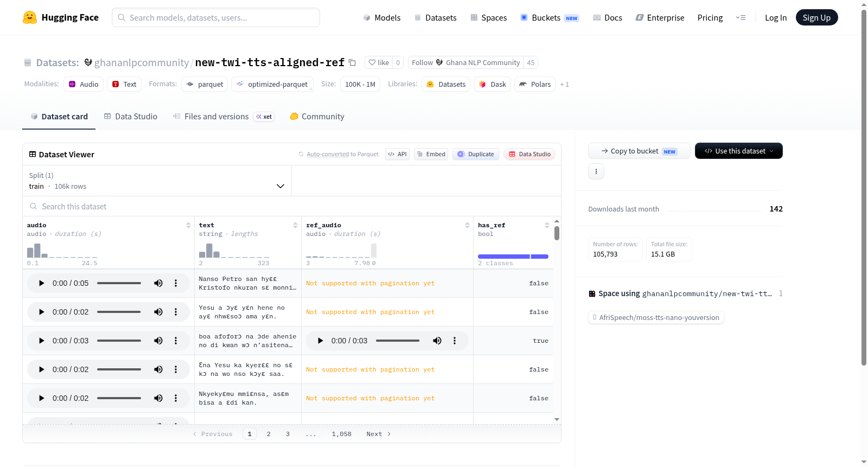Sort by the has_ref column
This screenshot has height=467, width=868.
(x=547, y=225)
